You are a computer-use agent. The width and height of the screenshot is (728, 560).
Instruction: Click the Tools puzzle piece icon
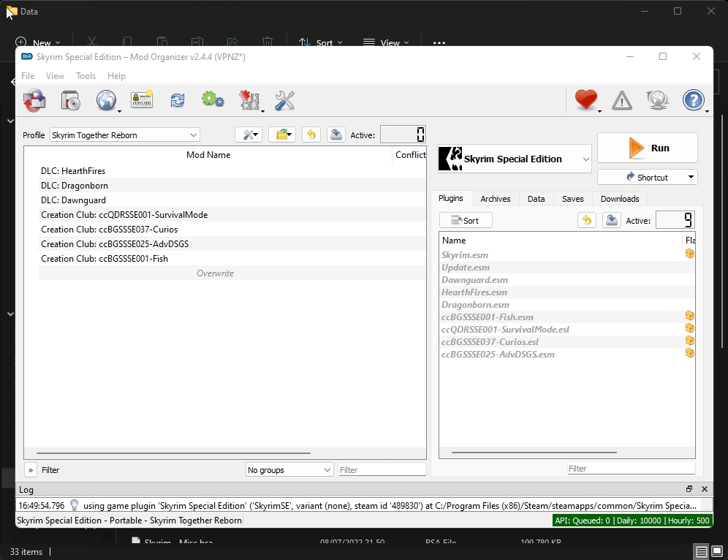pos(249,100)
